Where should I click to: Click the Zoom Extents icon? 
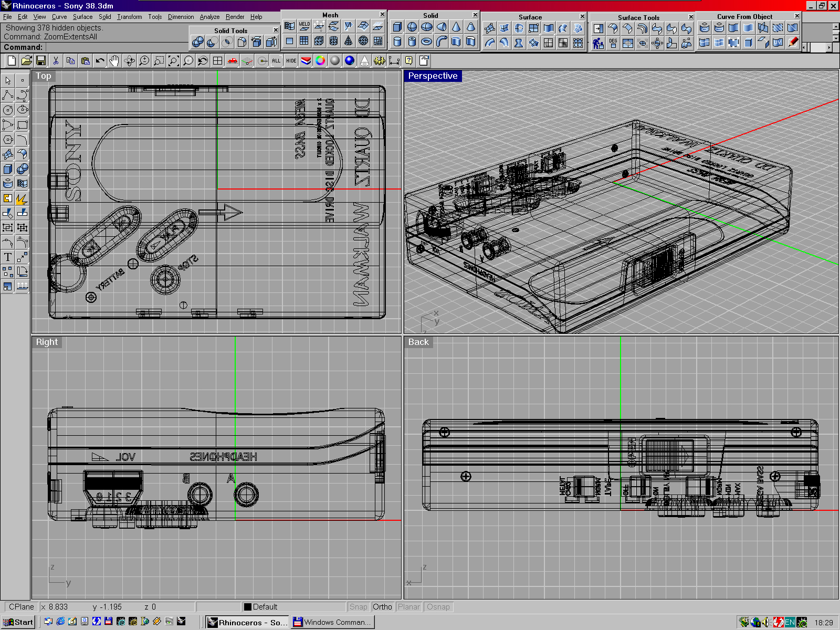(x=173, y=61)
